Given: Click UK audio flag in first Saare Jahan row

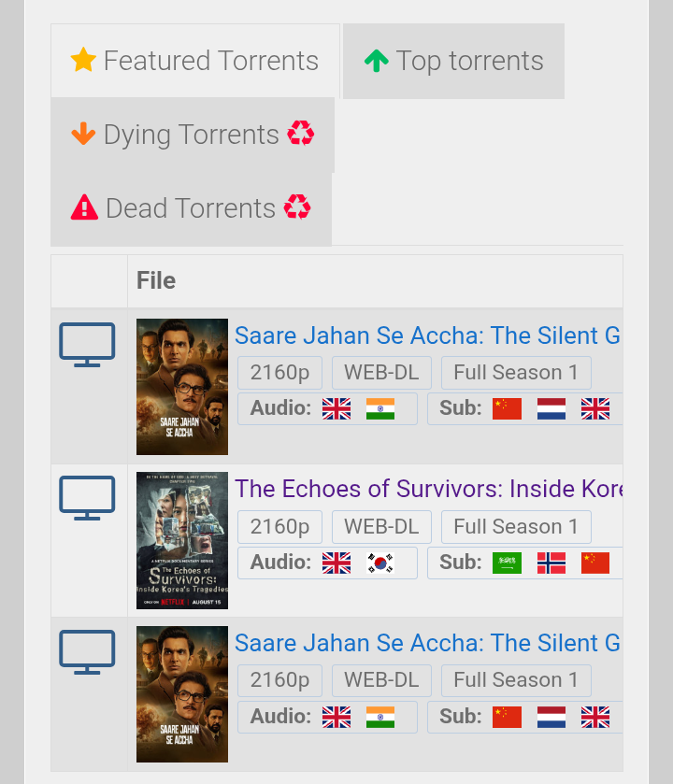Looking at the screenshot, I should pyautogui.click(x=336, y=408).
